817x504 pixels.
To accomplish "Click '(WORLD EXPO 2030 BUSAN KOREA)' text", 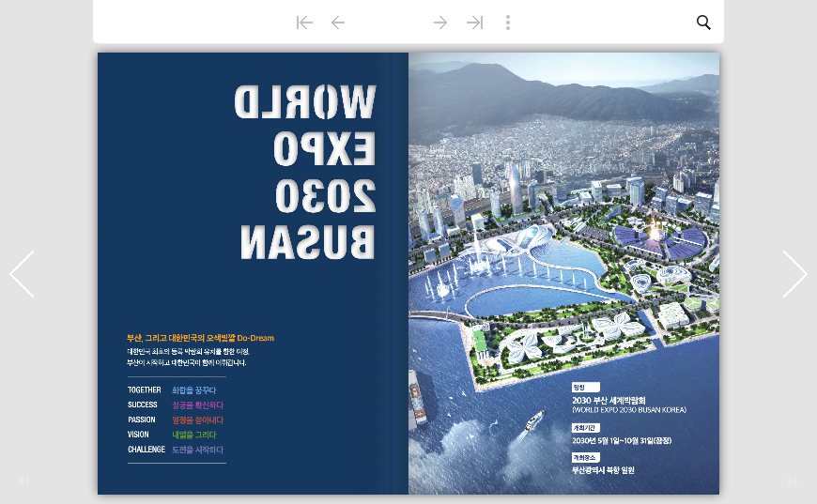I will [x=629, y=410].
